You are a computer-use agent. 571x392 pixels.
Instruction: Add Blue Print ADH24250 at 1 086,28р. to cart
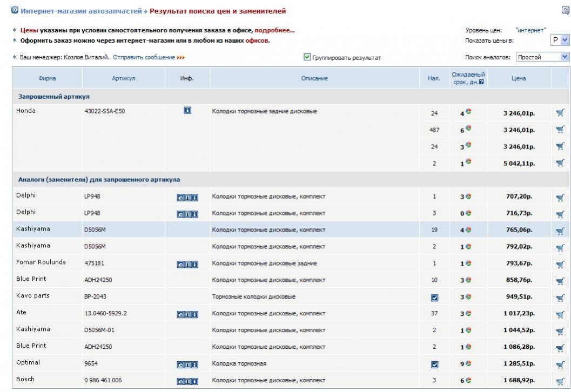pyautogui.click(x=560, y=348)
